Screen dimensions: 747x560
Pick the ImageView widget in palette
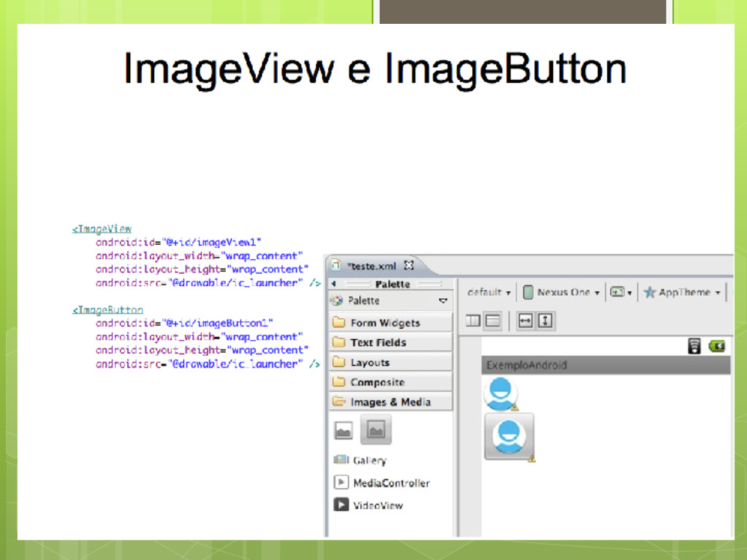click(343, 430)
